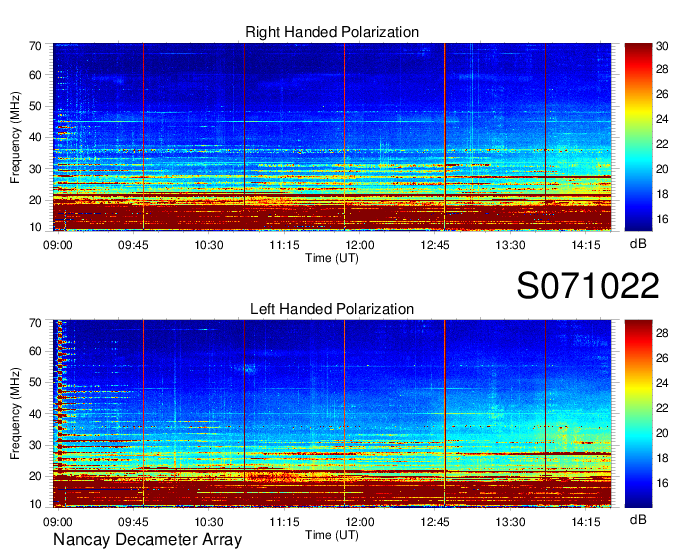
Task: Click the 30 MHz tick of the Right Handed plot
Action: click(x=35, y=169)
